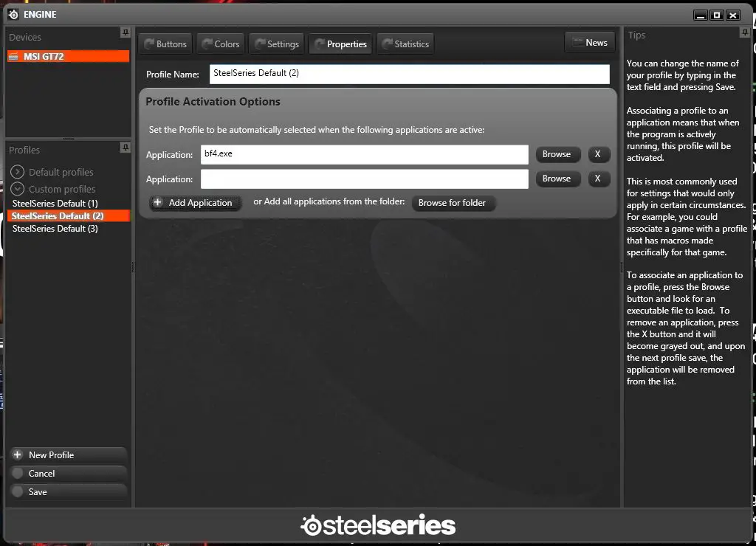The width and height of the screenshot is (756, 546).
Task: Select the Properties tab
Action: point(340,44)
